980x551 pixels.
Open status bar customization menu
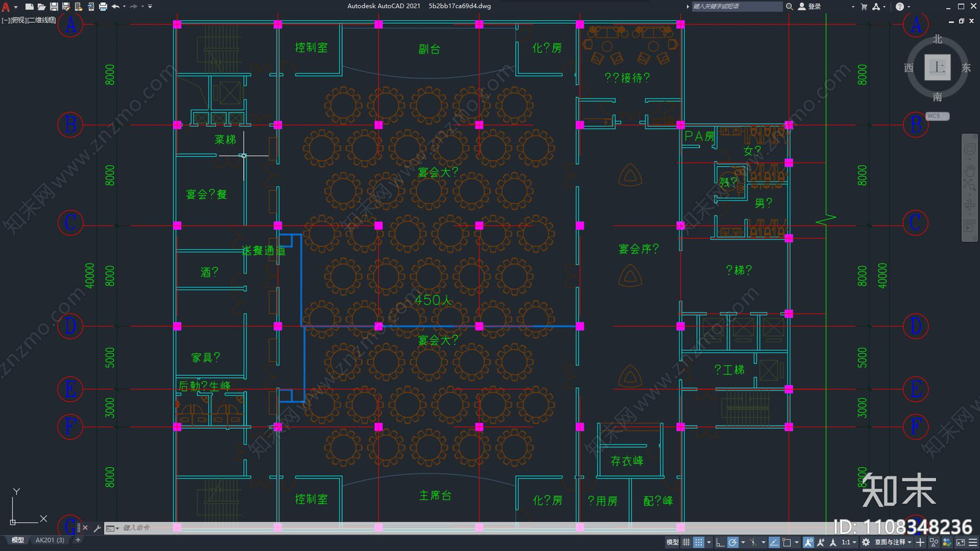pos(973,542)
